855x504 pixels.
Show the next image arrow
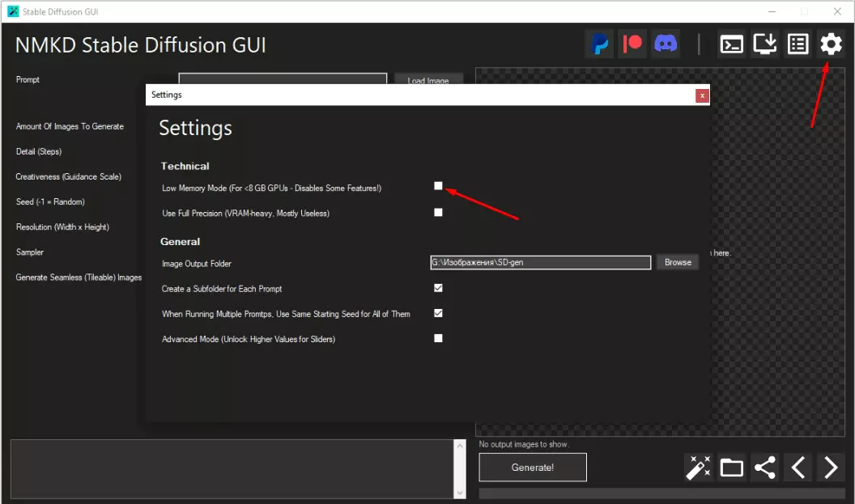831,468
